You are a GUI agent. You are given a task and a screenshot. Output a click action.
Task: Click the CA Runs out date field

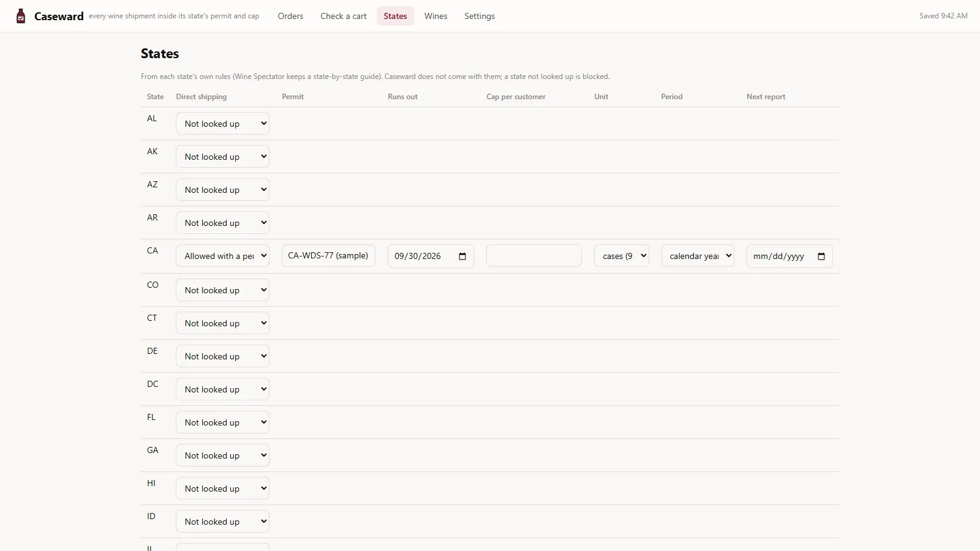pyautogui.click(x=431, y=256)
